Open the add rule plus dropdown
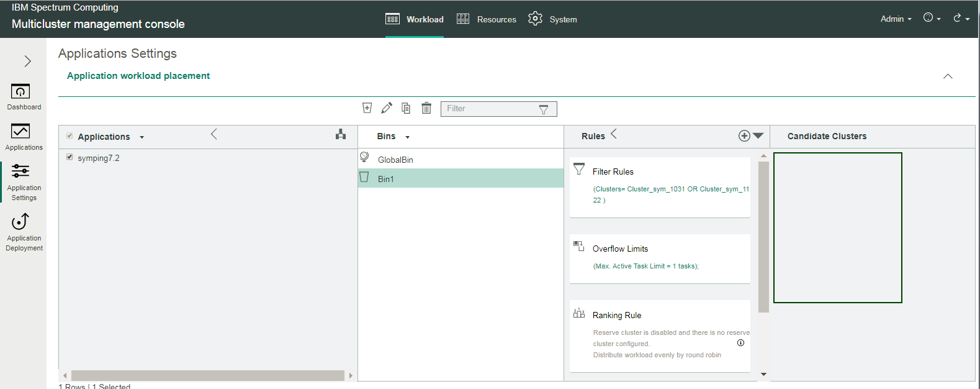This screenshot has width=980, height=389. click(x=751, y=135)
